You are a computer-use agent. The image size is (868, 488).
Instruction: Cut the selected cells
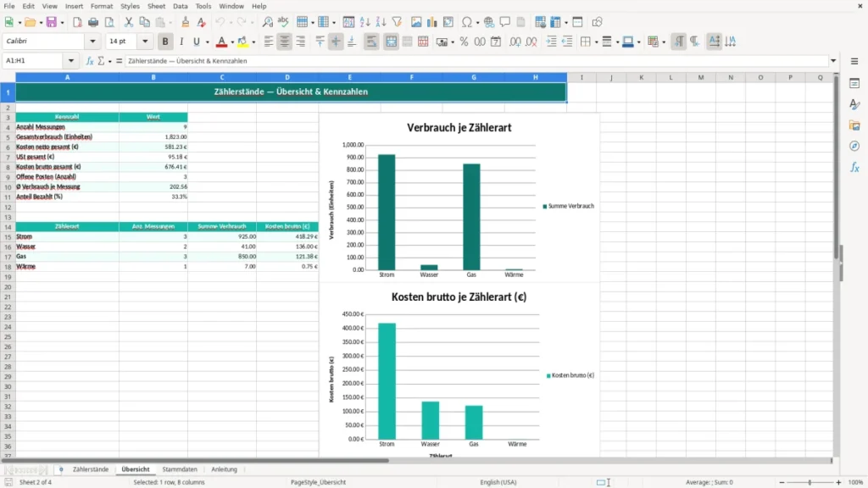coord(129,22)
